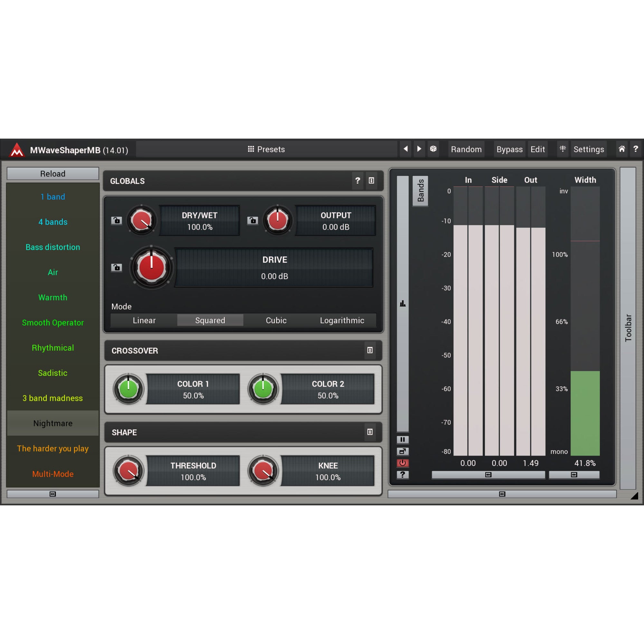Click the THRESHOLD value field
Viewport: 644px width, 644px height.
pos(193,471)
